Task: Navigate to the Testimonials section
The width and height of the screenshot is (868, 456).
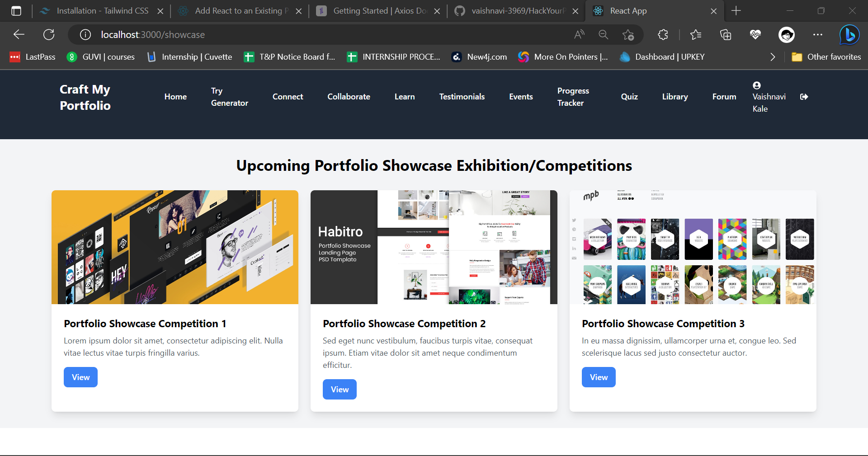Action: point(462,96)
